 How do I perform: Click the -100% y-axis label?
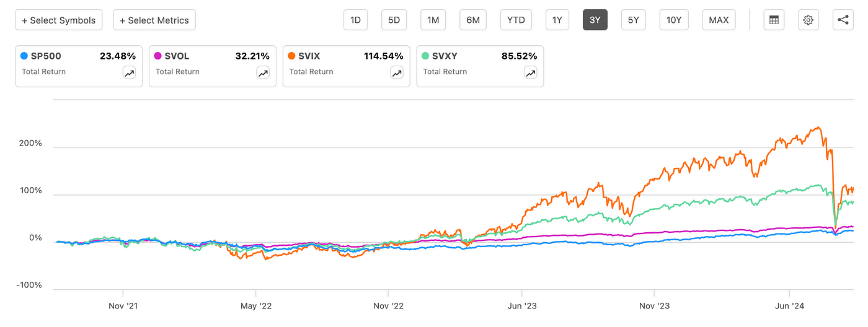point(29,286)
